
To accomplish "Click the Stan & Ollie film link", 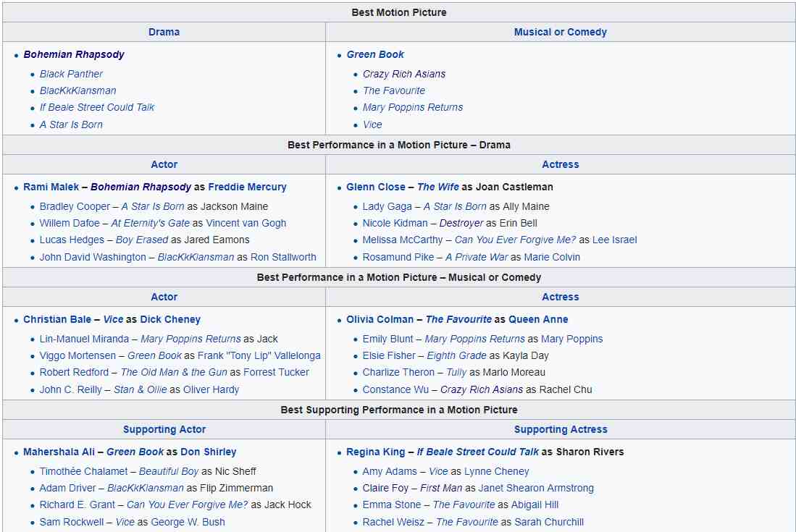I will click(x=140, y=389).
